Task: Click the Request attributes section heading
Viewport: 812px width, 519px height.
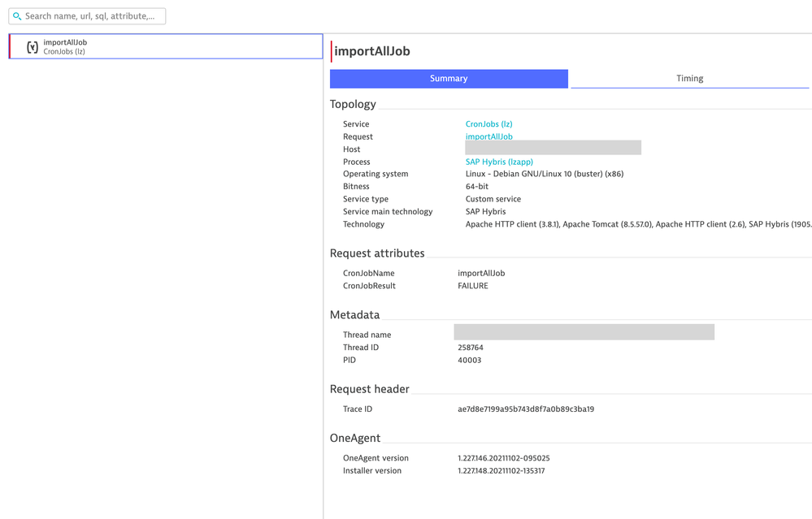Action: coord(377,253)
